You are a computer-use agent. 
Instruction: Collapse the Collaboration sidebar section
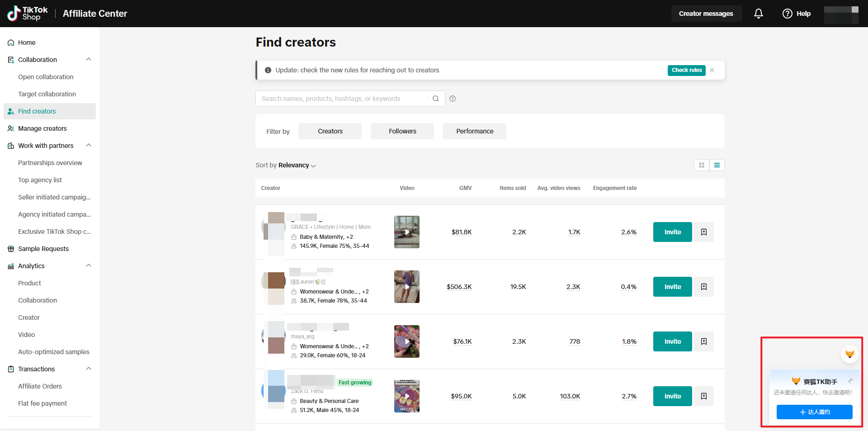coord(89,59)
